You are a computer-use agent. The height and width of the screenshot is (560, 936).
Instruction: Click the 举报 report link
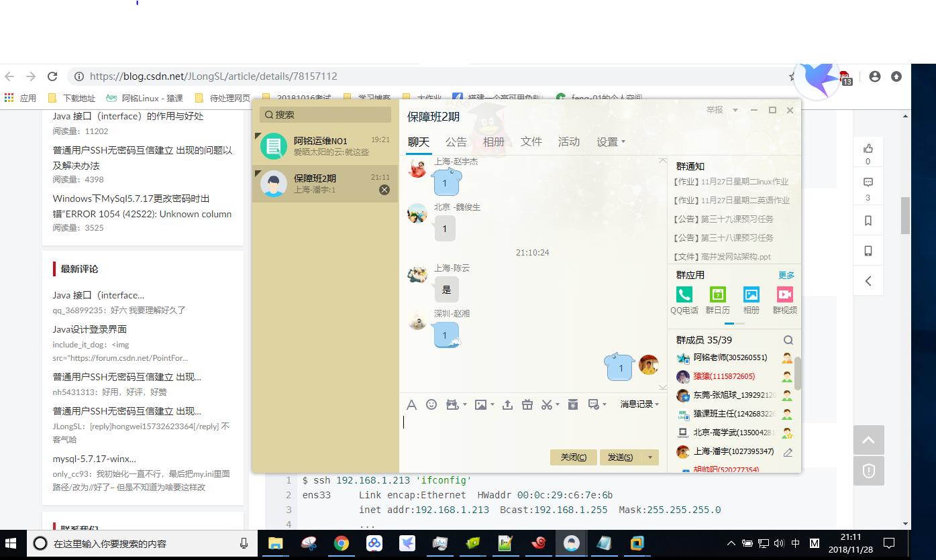715,110
